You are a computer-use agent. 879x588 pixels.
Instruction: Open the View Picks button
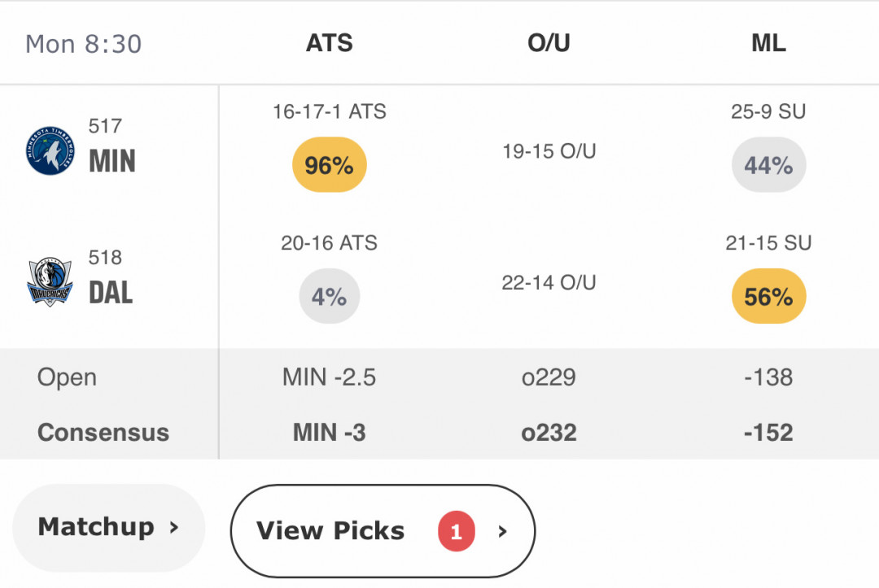[383, 531]
